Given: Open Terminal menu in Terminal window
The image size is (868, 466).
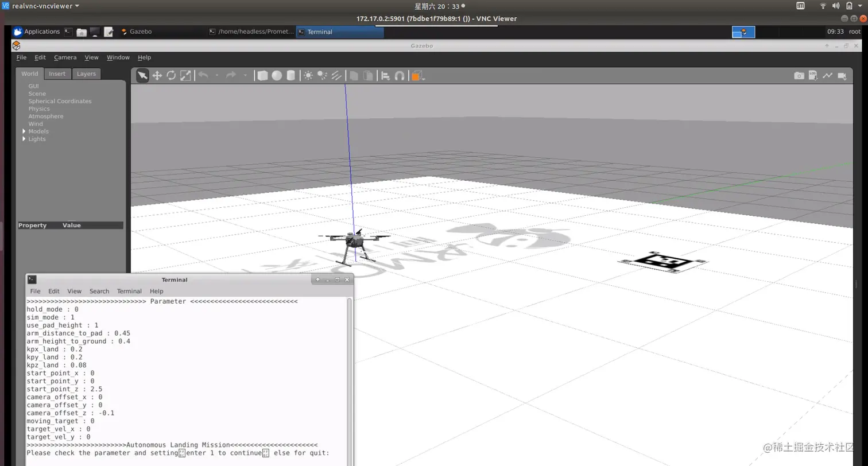Looking at the screenshot, I should [x=129, y=291].
